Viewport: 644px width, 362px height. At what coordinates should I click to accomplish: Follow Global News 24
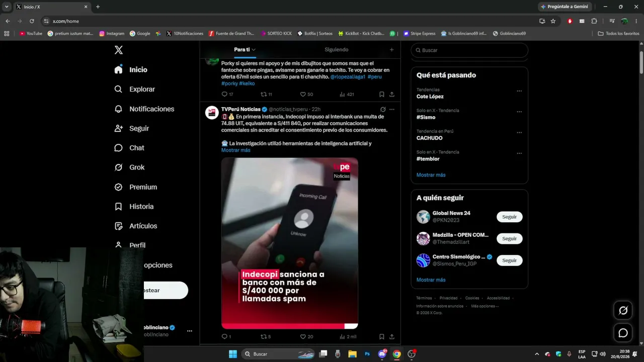510,217
